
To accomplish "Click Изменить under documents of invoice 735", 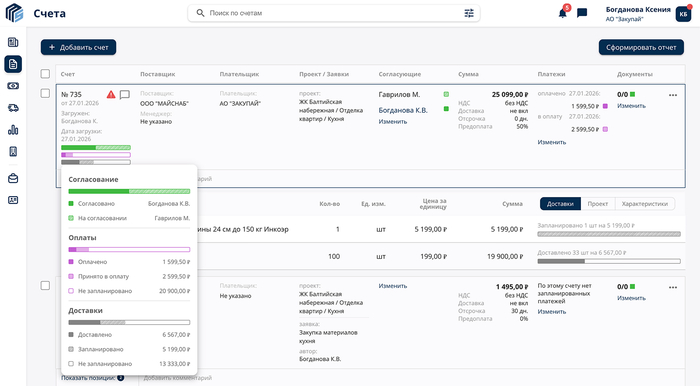I will click(631, 106).
